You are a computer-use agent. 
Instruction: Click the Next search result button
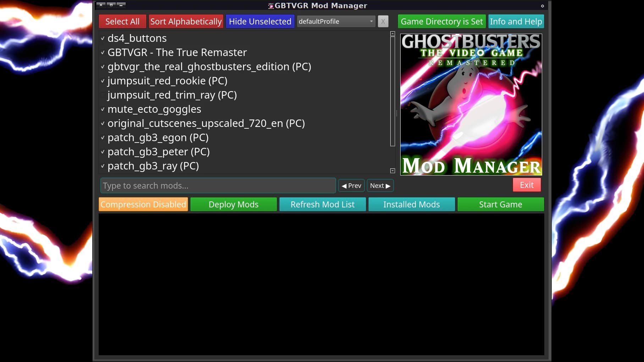380,185
